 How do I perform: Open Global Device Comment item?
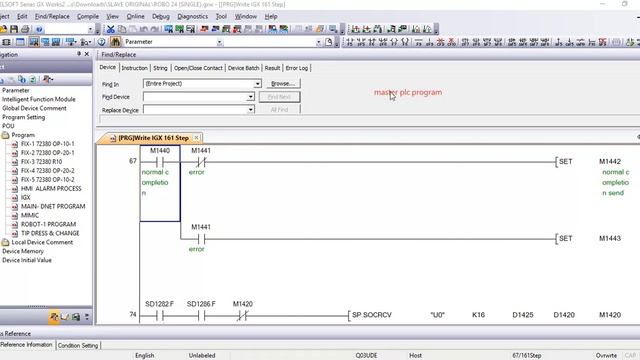(34, 108)
